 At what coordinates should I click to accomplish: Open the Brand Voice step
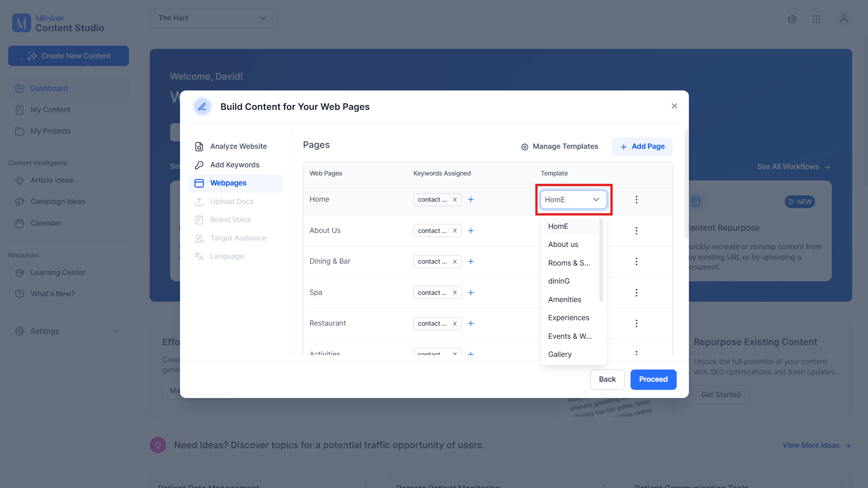[x=235, y=219]
